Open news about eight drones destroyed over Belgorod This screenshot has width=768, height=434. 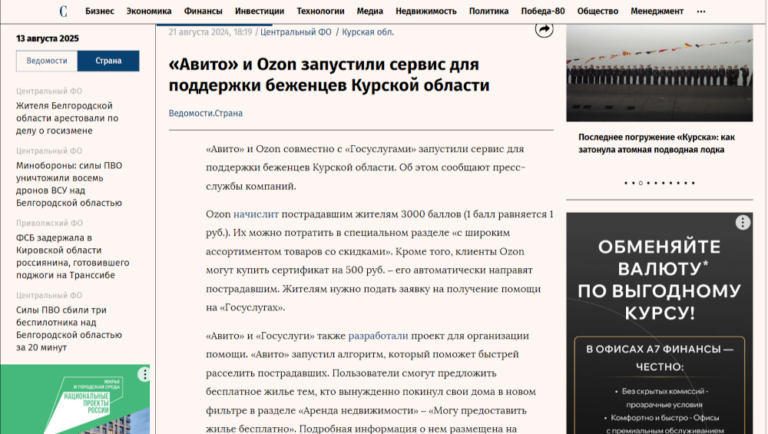(x=69, y=184)
